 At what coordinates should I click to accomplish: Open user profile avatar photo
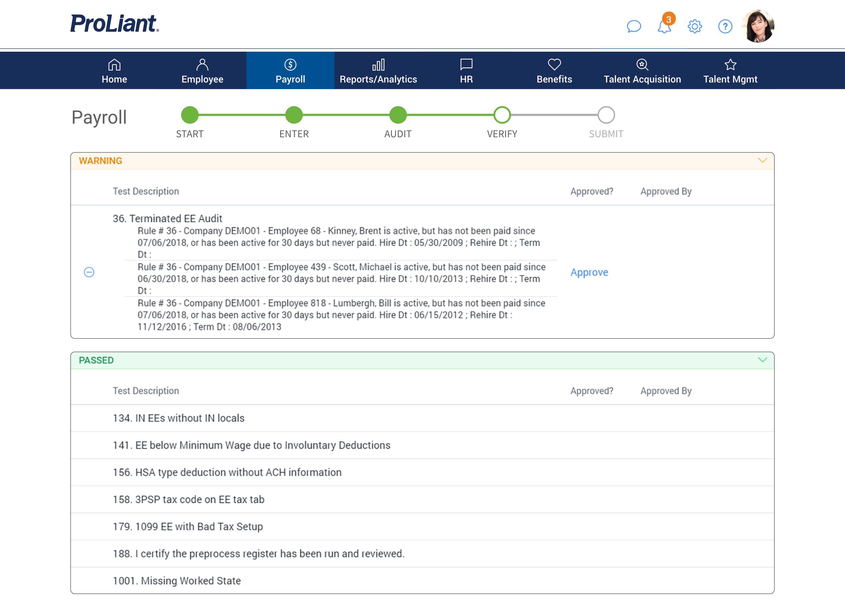tap(758, 26)
